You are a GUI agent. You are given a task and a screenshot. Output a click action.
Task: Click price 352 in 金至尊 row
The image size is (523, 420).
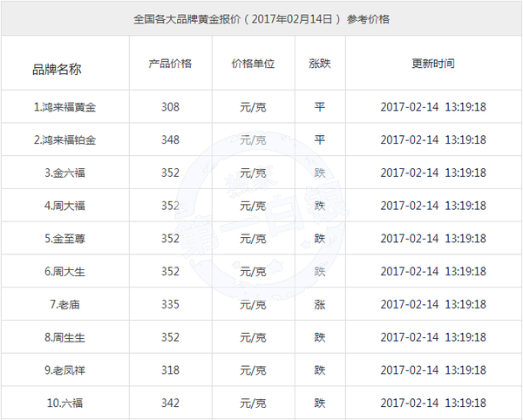point(170,239)
